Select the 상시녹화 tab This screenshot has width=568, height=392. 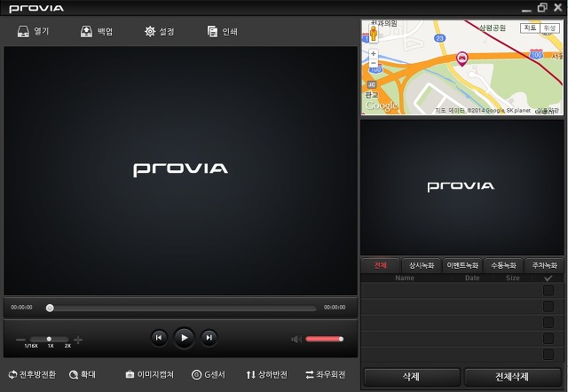pos(422,266)
